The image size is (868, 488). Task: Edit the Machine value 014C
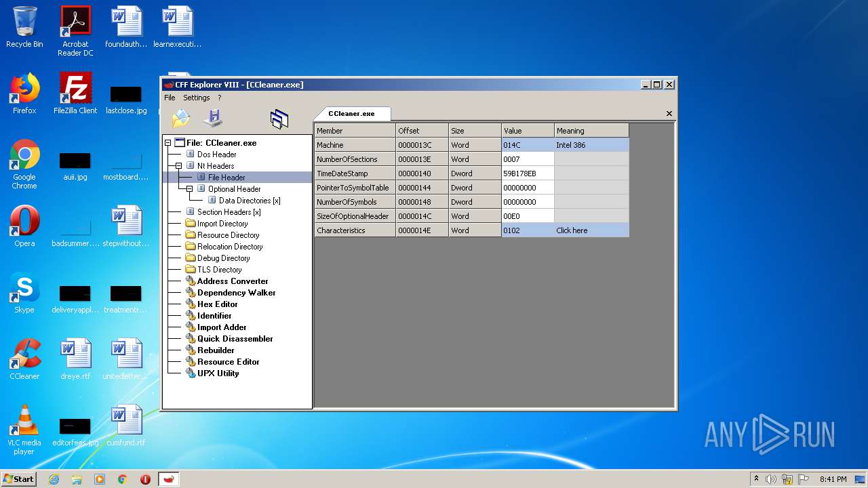point(528,145)
